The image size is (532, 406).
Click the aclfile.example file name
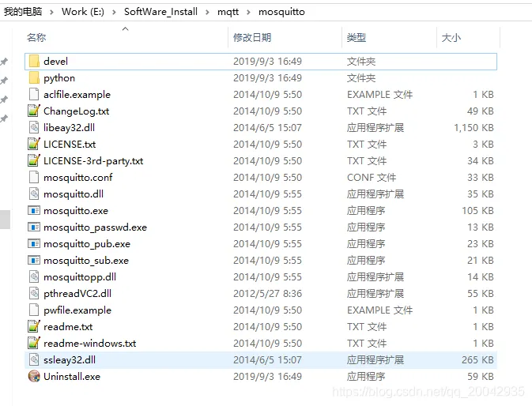[x=77, y=95]
